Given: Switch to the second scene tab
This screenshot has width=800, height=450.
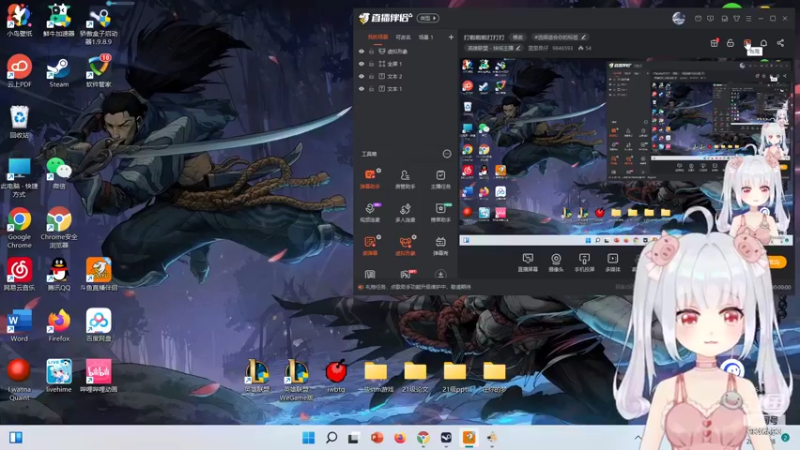Looking at the screenshot, I should [x=403, y=37].
